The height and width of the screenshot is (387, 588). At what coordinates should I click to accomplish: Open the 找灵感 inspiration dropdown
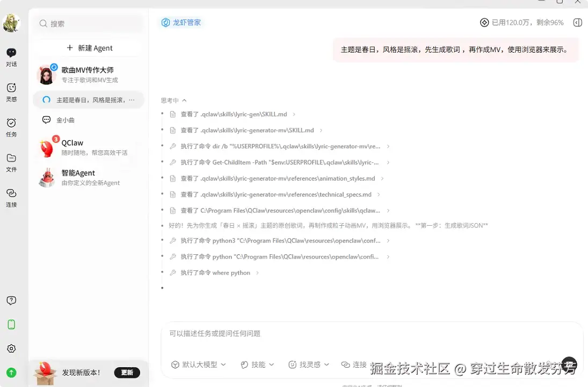(x=309, y=364)
